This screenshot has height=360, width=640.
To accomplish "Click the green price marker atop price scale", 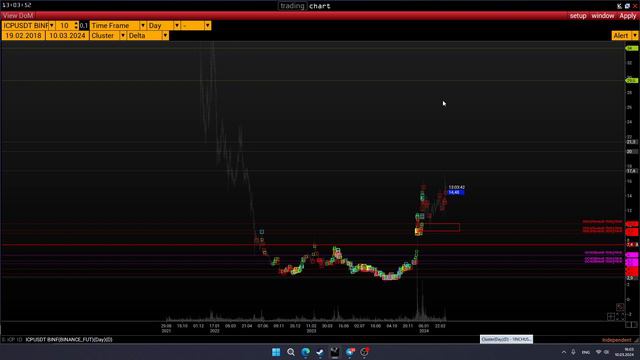I will (x=631, y=48).
